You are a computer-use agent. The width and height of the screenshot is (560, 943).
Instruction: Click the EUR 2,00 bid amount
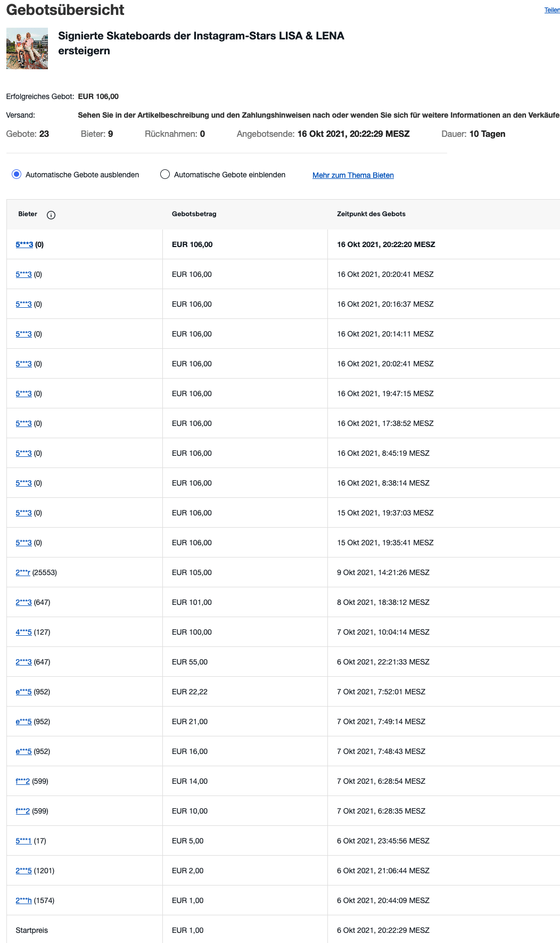[187, 871]
